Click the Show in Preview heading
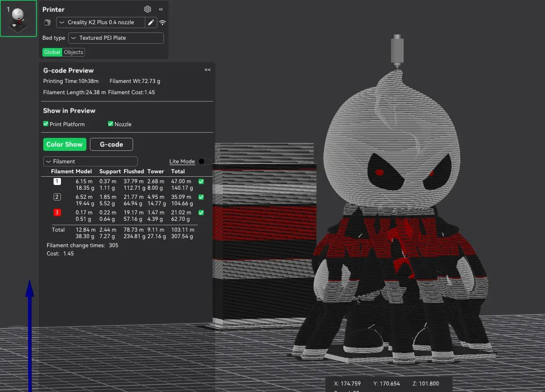Viewport: 545px width, 392px height. click(x=69, y=111)
